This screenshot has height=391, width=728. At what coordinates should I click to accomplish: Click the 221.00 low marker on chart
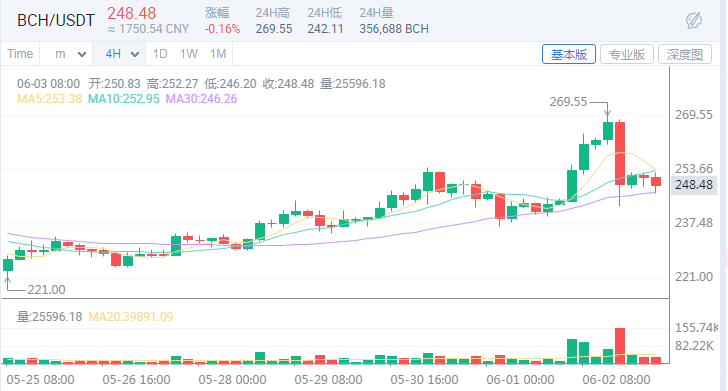[46, 290]
